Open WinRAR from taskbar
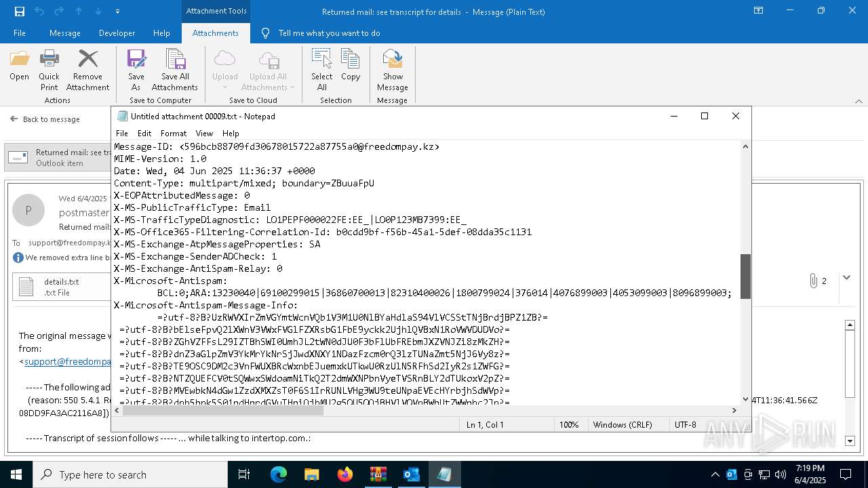This screenshot has width=868, height=488. click(378, 474)
